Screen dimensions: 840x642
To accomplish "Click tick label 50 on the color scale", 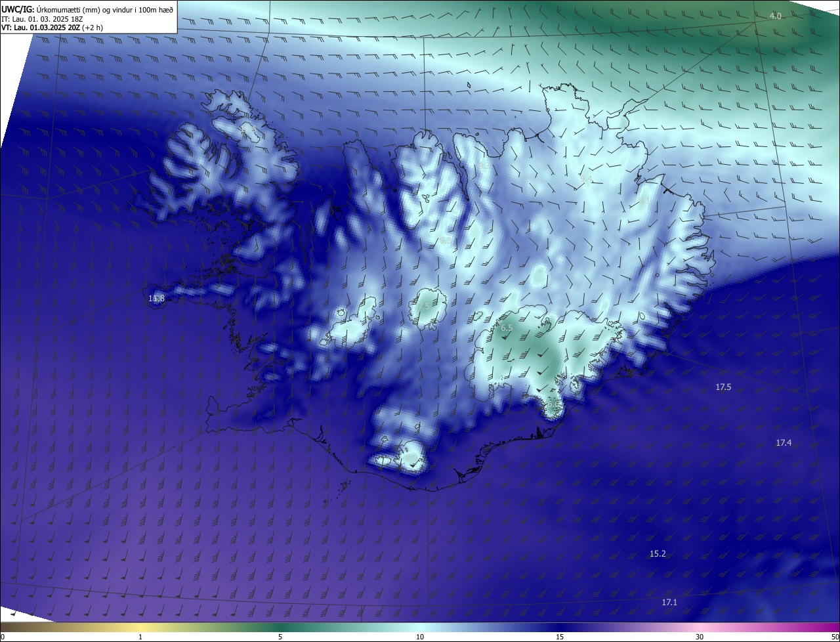I will pyautogui.click(x=835, y=637).
